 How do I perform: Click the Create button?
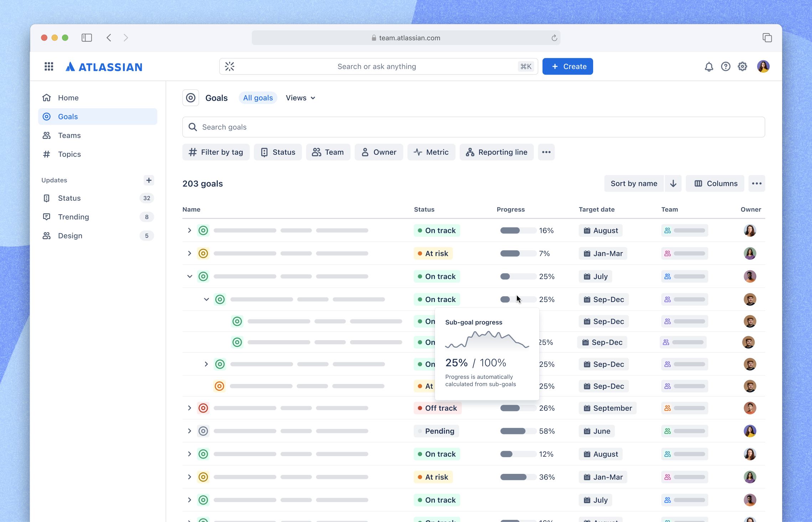567,66
